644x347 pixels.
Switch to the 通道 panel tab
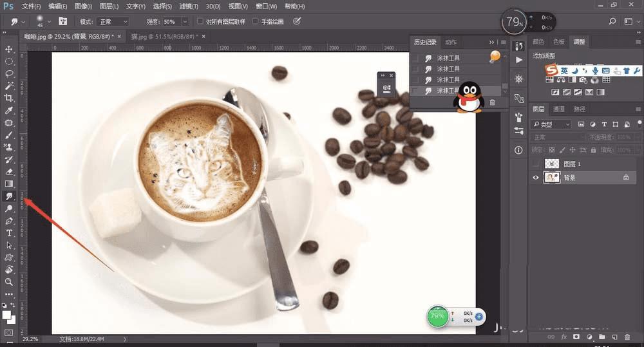coord(559,109)
